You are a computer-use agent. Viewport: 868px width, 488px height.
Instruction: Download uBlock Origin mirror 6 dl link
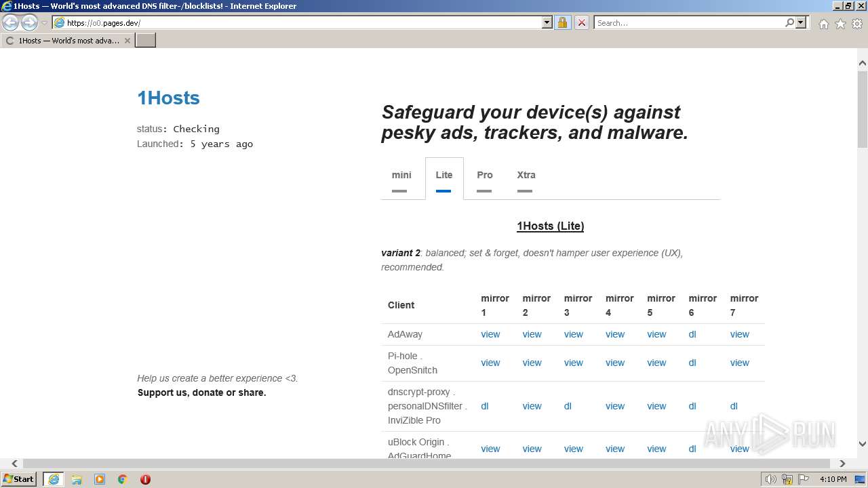click(x=692, y=449)
